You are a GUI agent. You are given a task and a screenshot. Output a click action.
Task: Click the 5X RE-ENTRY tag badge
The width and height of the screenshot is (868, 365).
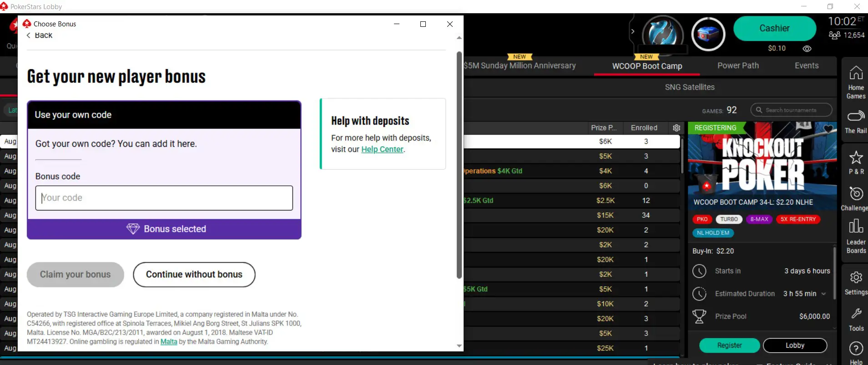(x=798, y=219)
